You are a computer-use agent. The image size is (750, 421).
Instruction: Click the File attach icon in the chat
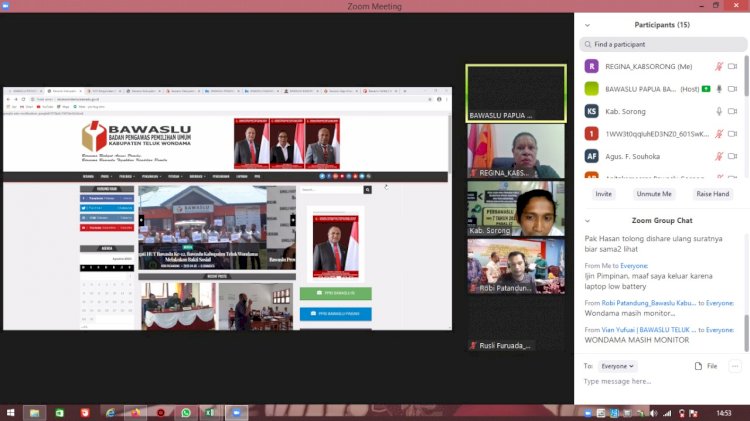706,366
